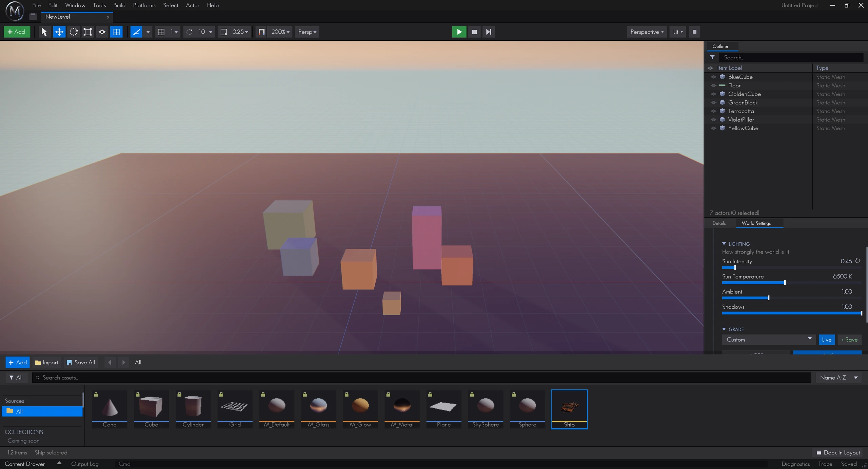The height and width of the screenshot is (469, 868).
Task: Toggle the blue grid layout toolbar icon
Action: tap(116, 32)
